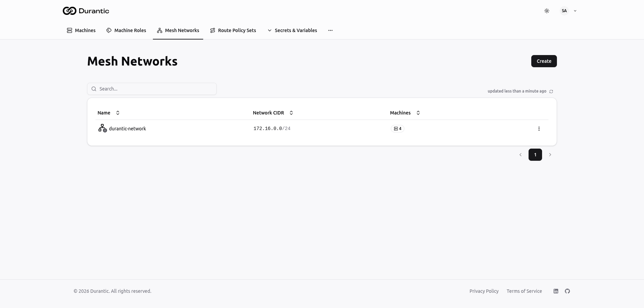The height and width of the screenshot is (308, 644).
Task: Click the Durantic logo icon
Action: point(69,11)
